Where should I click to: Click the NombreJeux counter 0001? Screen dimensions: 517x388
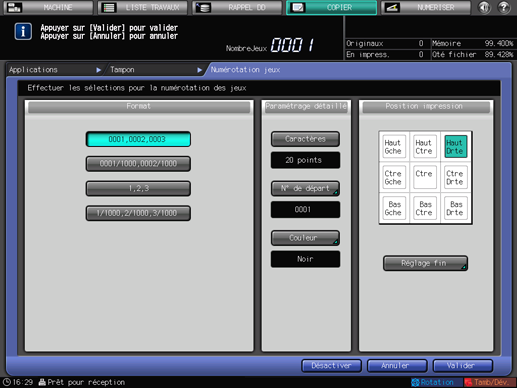(293, 45)
